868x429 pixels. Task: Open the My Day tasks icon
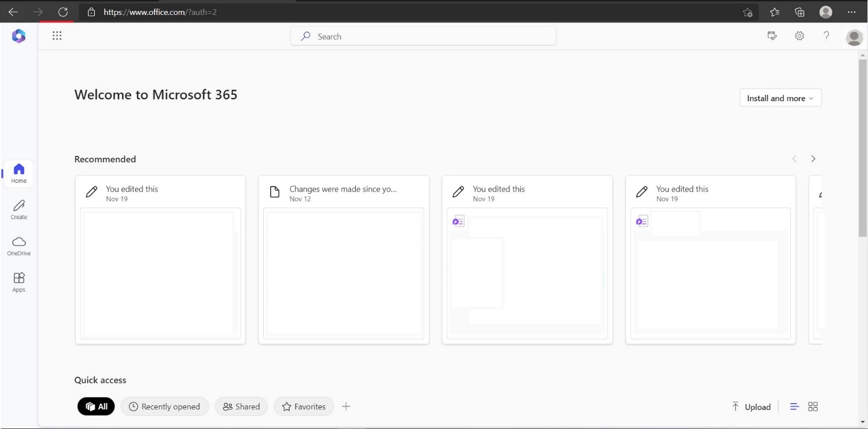click(772, 36)
